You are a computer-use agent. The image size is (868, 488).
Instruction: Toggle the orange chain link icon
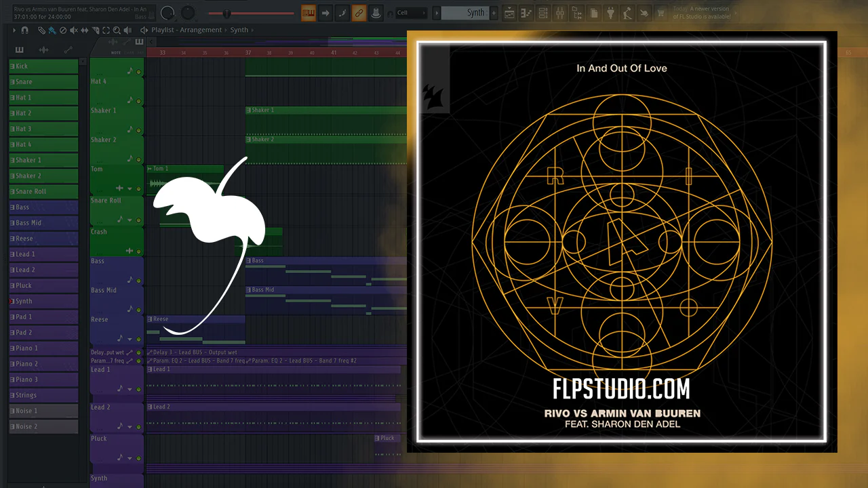coord(359,13)
